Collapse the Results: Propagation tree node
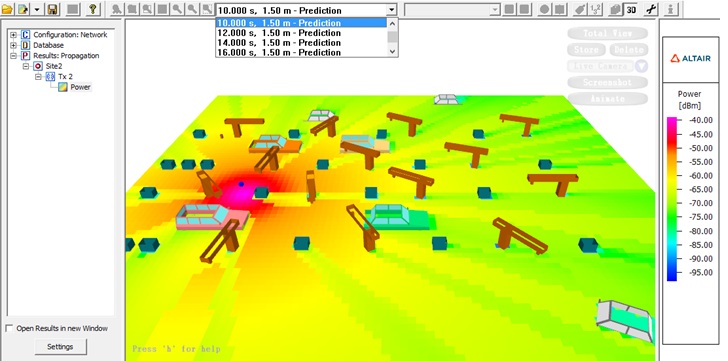728x361 pixels. point(13,56)
